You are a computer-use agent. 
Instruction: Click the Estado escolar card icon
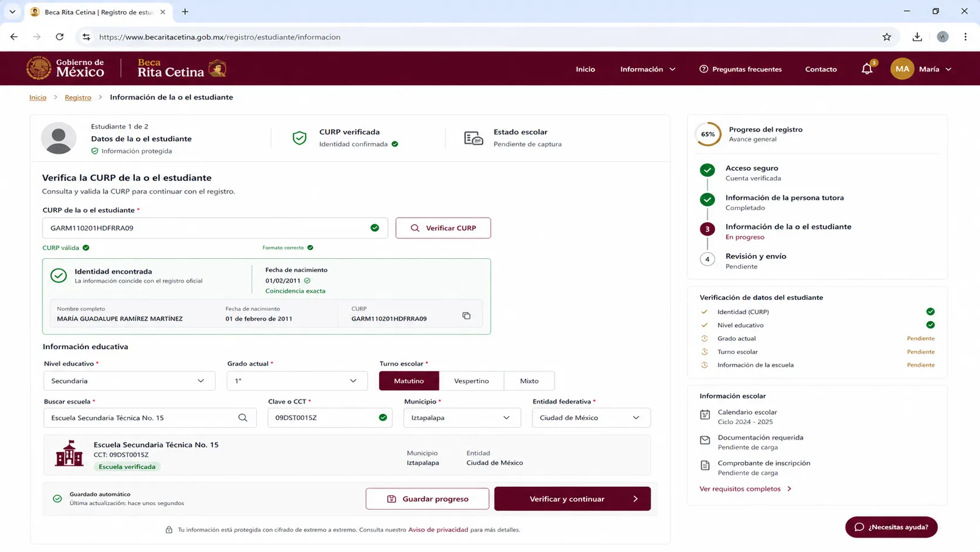click(474, 138)
